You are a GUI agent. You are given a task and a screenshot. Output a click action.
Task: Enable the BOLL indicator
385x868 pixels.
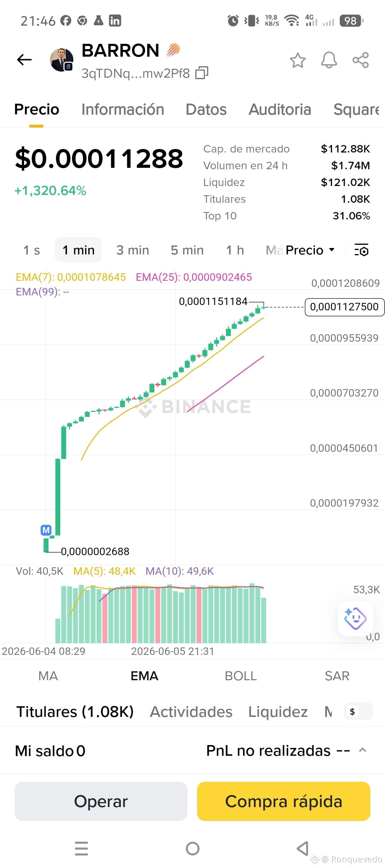[x=241, y=676]
